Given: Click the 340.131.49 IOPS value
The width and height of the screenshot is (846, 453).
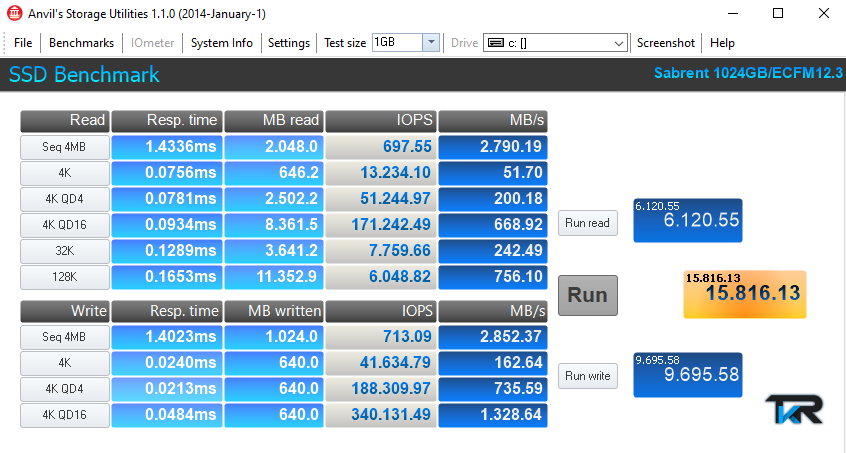Looking at the screenshot, I should (380, 415).
